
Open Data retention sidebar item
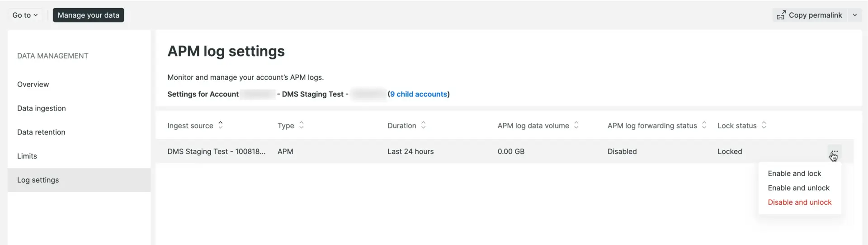click(x=41, y=132)
